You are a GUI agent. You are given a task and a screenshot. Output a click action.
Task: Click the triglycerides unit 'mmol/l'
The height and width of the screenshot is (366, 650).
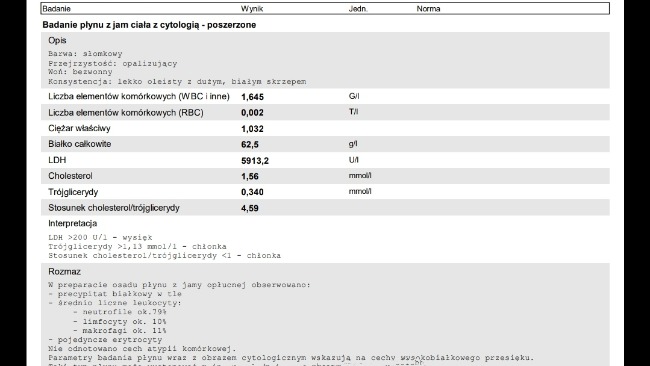point(360,191)
